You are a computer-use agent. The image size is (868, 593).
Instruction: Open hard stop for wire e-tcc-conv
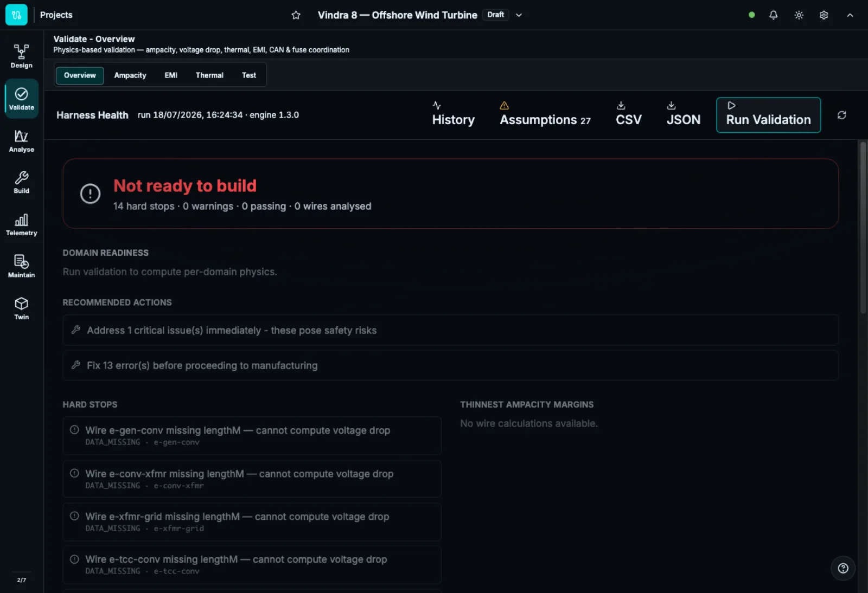tap(252, 565)
